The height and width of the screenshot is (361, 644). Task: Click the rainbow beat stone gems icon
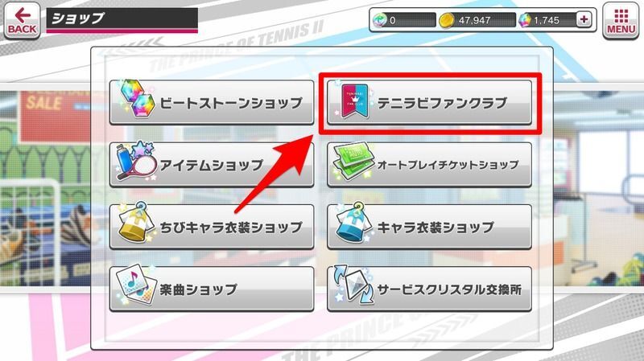click(x=138, y=99)
